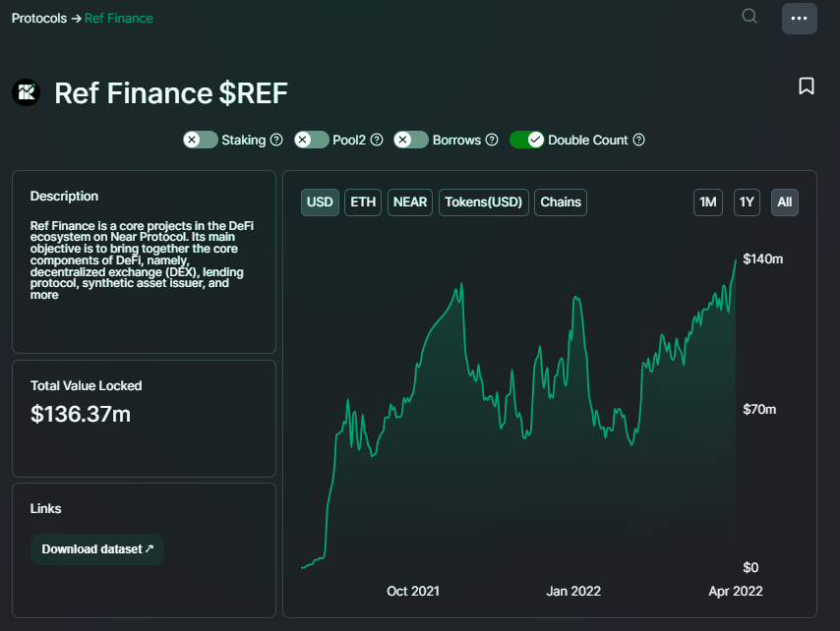Open the three-dots more options menu
This screenshot has height=631, width=840.
800,19
